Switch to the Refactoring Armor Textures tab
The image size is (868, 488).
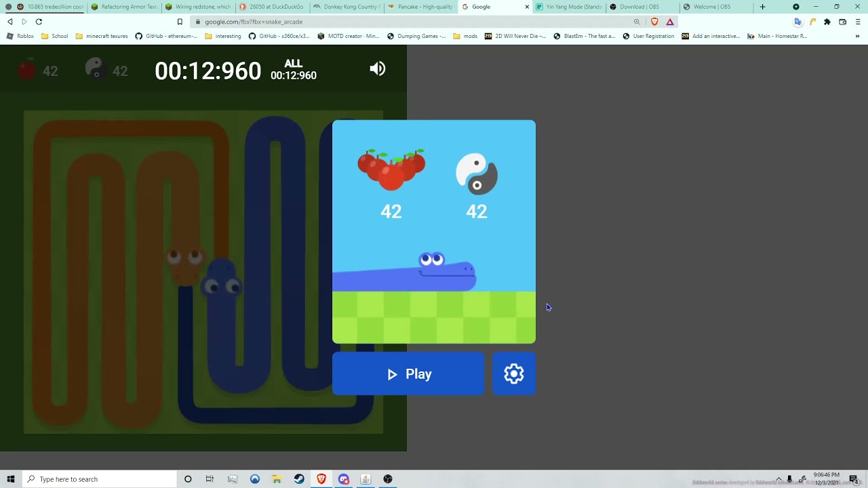(x=124, y=7)
